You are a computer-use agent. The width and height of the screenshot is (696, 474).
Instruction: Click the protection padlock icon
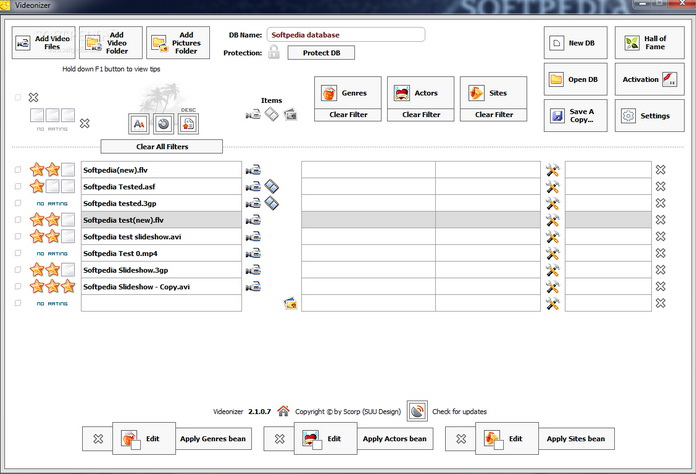tap(274, 52)
